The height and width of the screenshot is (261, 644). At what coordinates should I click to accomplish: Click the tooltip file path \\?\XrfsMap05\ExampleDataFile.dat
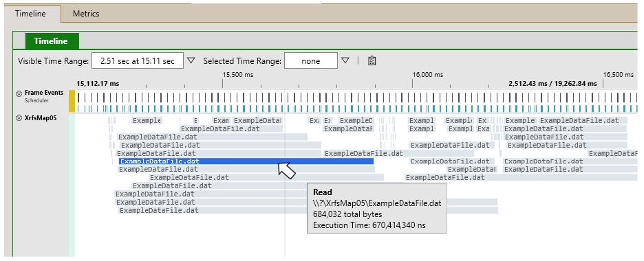tap(377, 203)
